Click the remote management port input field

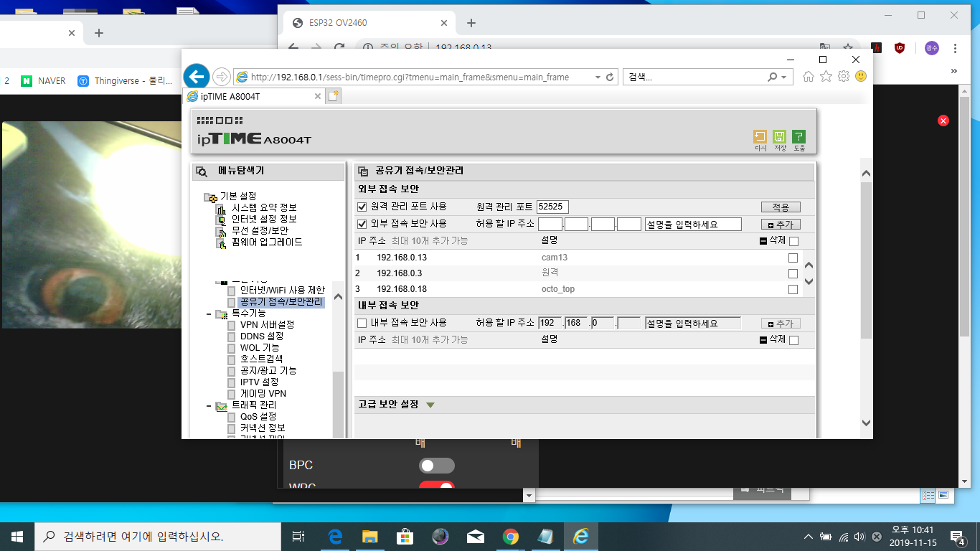pyautogui.click(x=552, y=207)
